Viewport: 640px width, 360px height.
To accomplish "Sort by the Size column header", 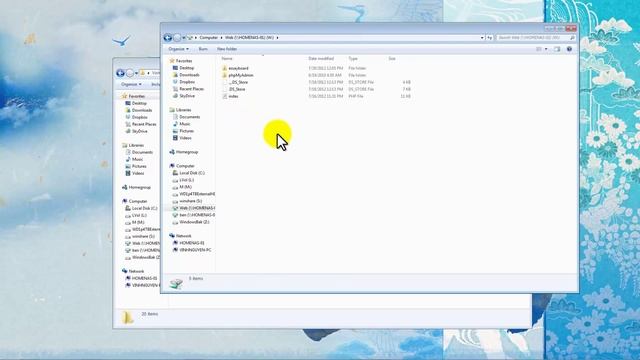I will (392, 59).
